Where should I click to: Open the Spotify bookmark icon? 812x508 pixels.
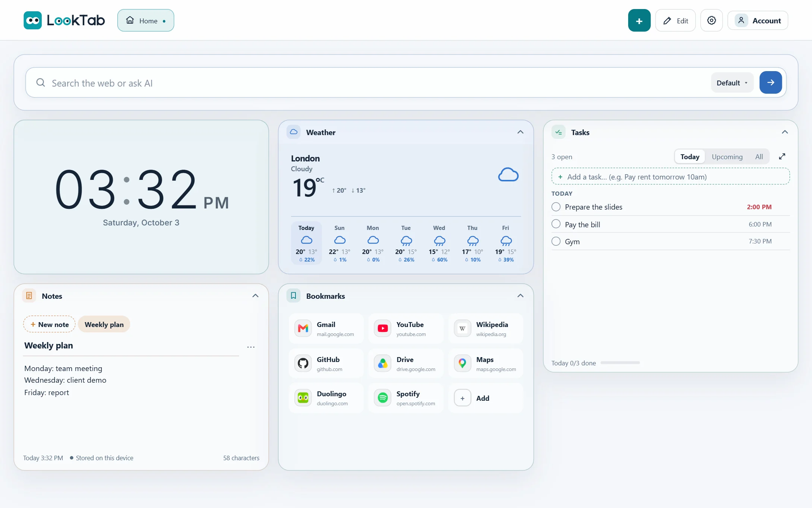click(383, 398)
